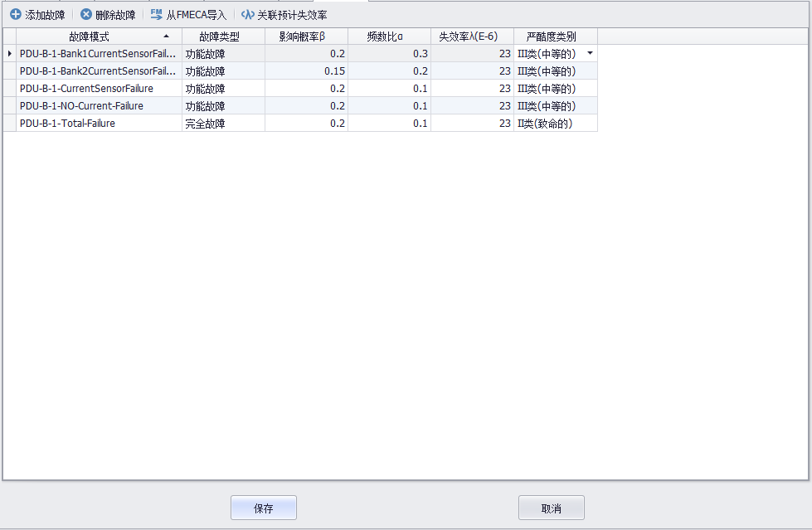Edit 影响概率β value 0.15 cell

point(306,71)
